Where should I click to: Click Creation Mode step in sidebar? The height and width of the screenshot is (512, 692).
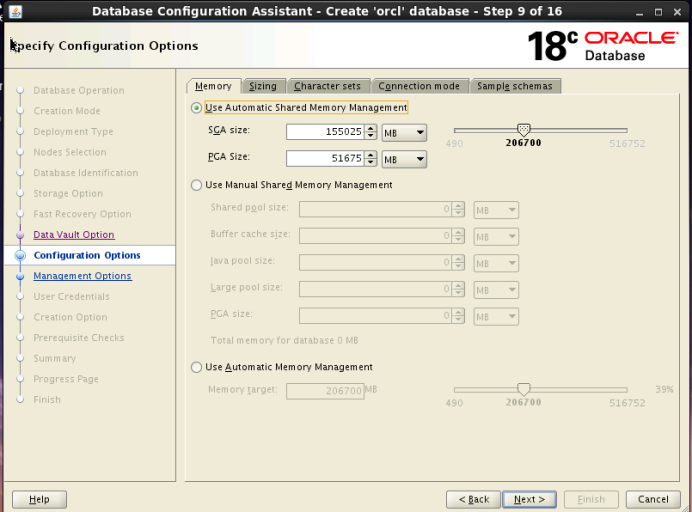click(x=67, y=111)
